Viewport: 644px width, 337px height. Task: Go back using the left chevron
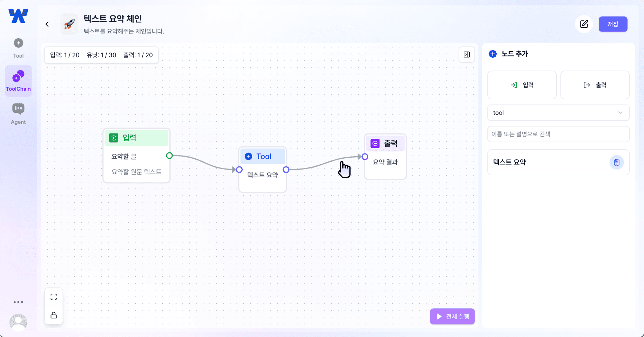[47, 24]
